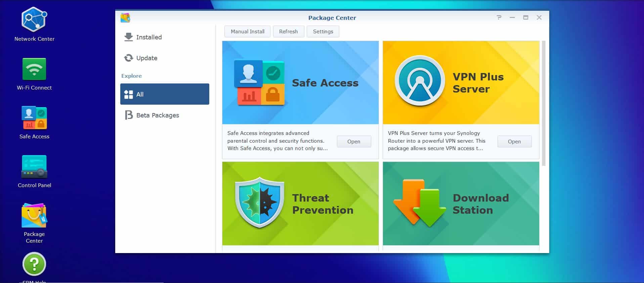Click the Beta Packages B icon

(128, 115)
